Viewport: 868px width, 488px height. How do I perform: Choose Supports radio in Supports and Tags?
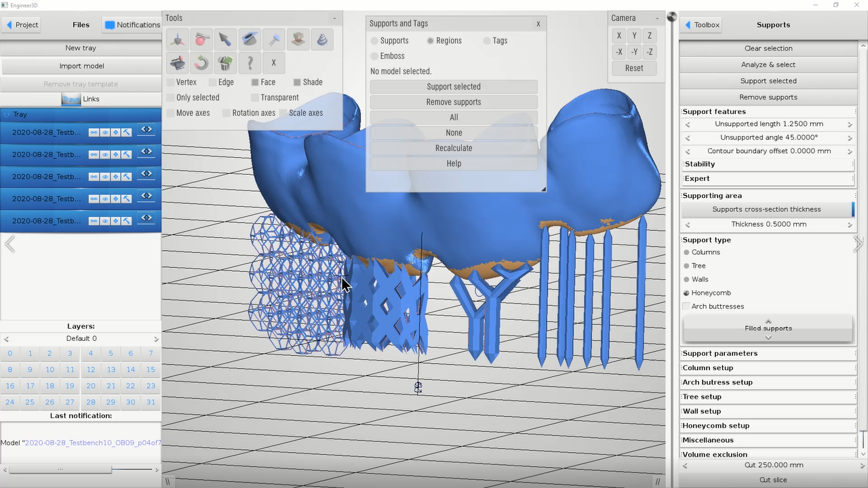click(x=374, y=41)
